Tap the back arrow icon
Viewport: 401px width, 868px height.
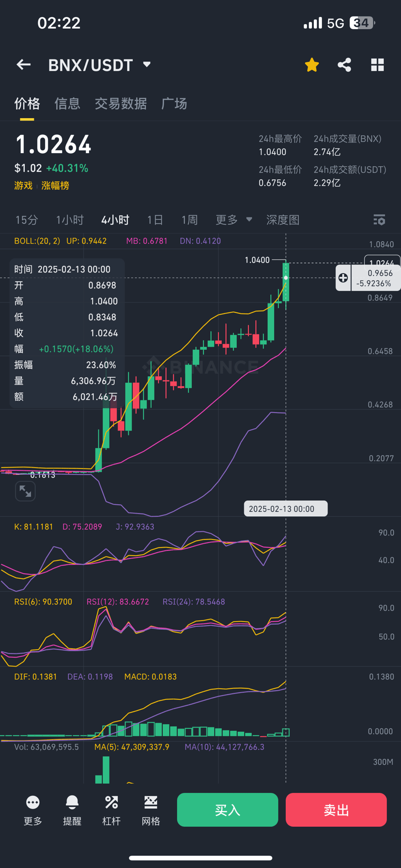point(23,64)
